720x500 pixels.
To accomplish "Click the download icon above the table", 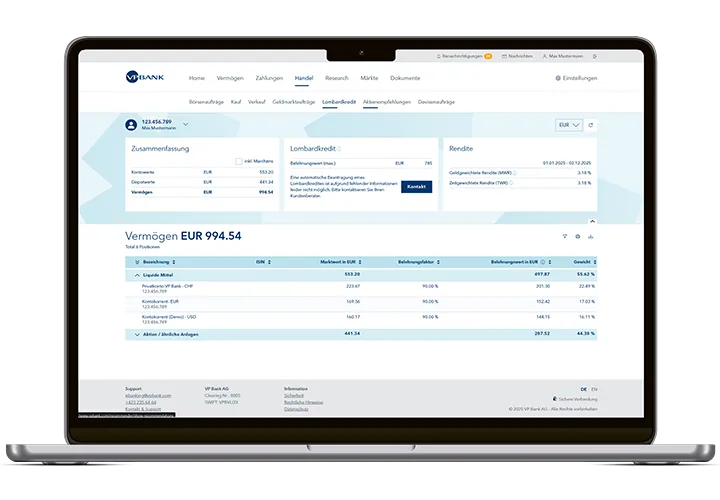I will tap(590, 236).
